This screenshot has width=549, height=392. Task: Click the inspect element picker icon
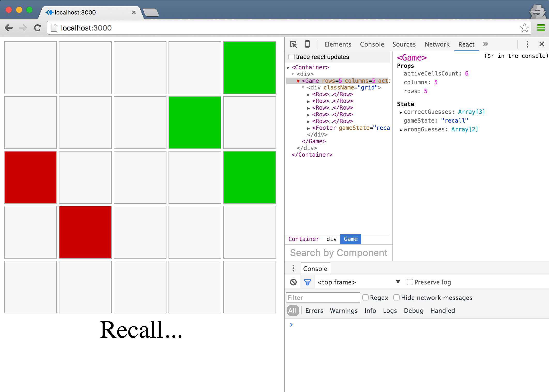pos(293,44)
